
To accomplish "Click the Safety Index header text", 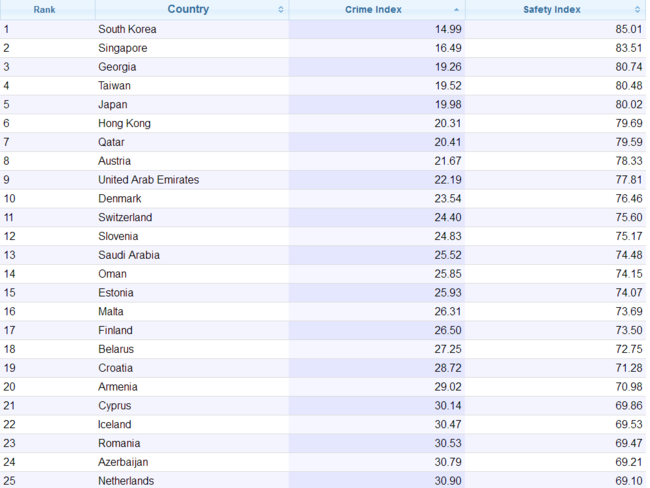I will coord(551,10).
